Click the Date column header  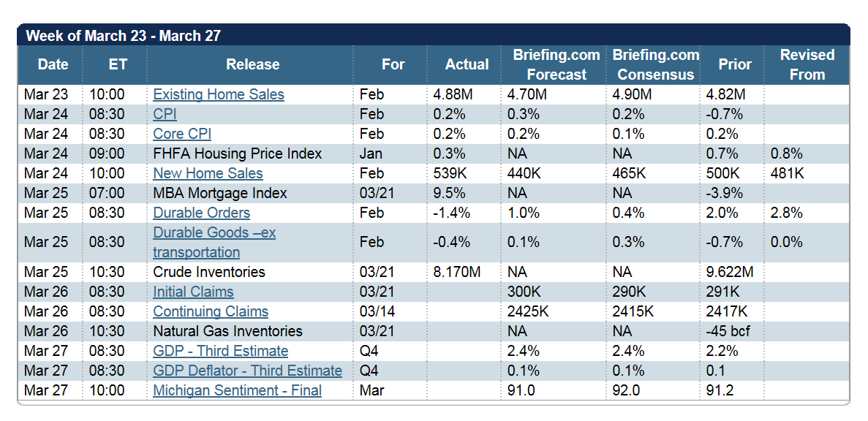53,64
